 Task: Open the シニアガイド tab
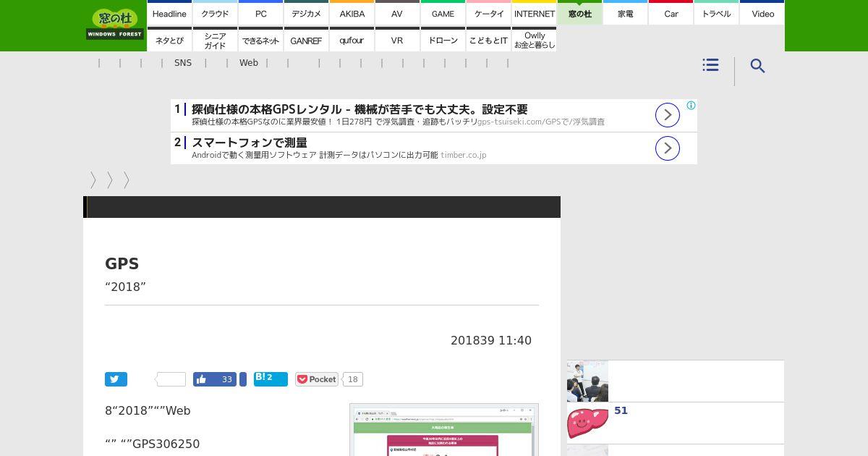(215, 40)
